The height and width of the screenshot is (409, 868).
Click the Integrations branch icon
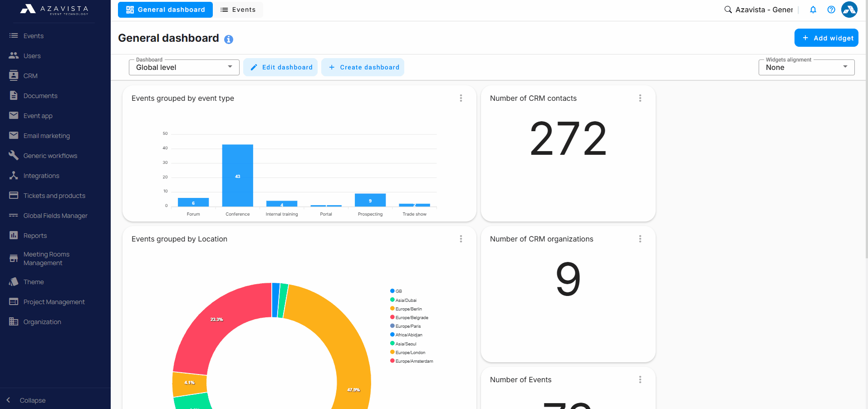pos(14,175)
